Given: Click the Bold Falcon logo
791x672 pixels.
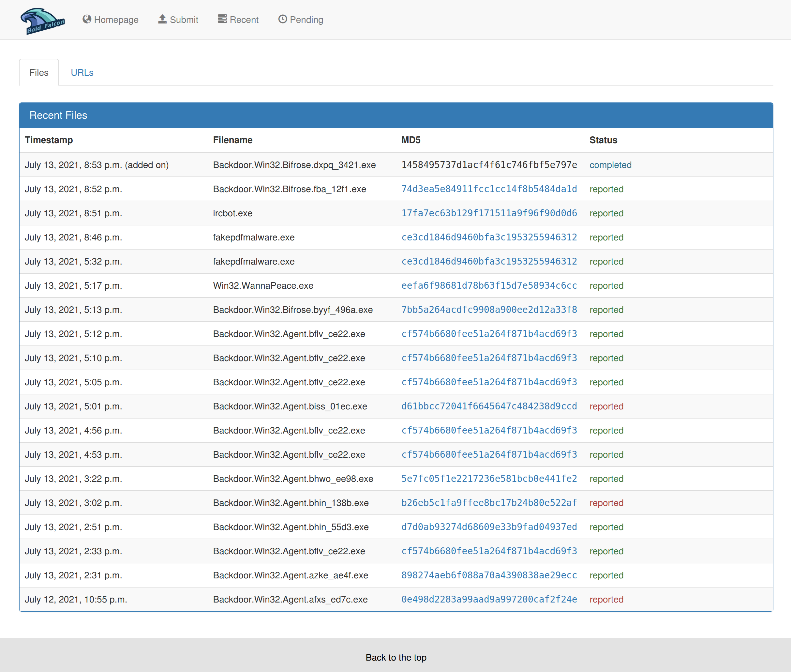Looking at the screenshot, I should click(42, 21).
